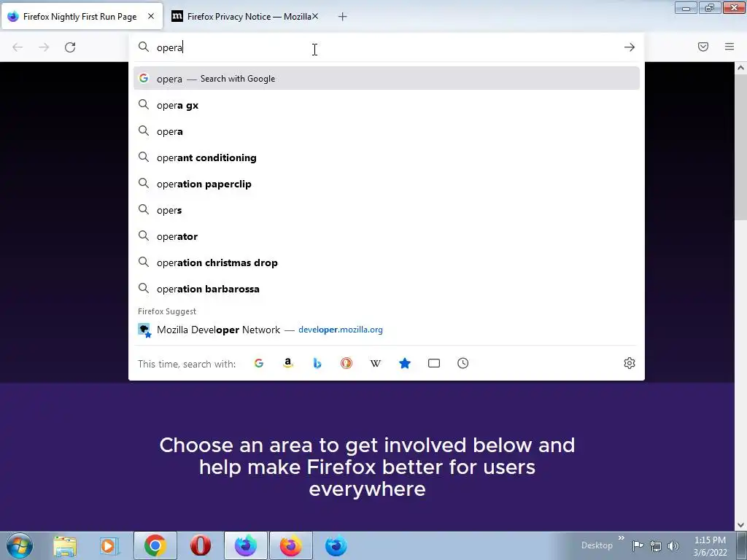Image resolution: width=747 pixels, height=560 pixels.
Task: Search this time with Wikipedia
Action: coord(376,363)
